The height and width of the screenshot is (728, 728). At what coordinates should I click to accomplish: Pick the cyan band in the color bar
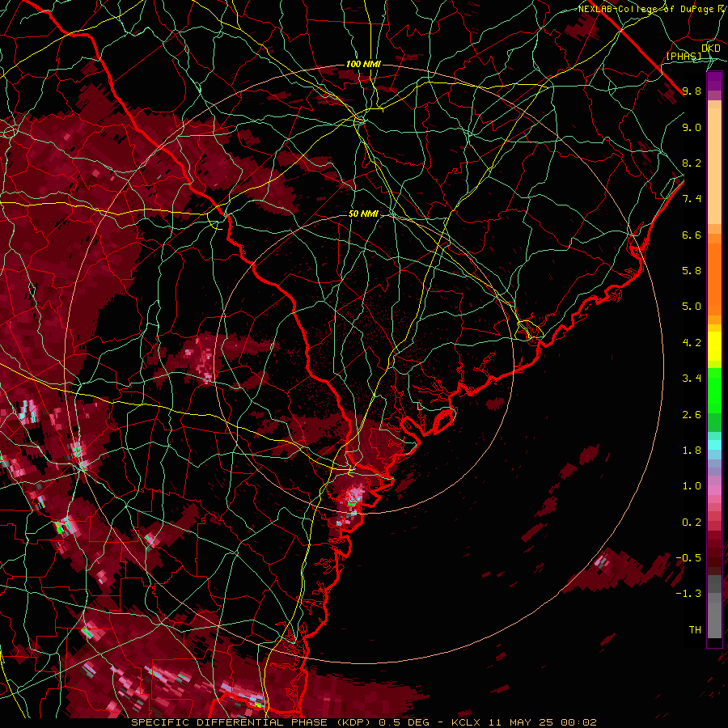pyautogui.click(x=714, y=445)
